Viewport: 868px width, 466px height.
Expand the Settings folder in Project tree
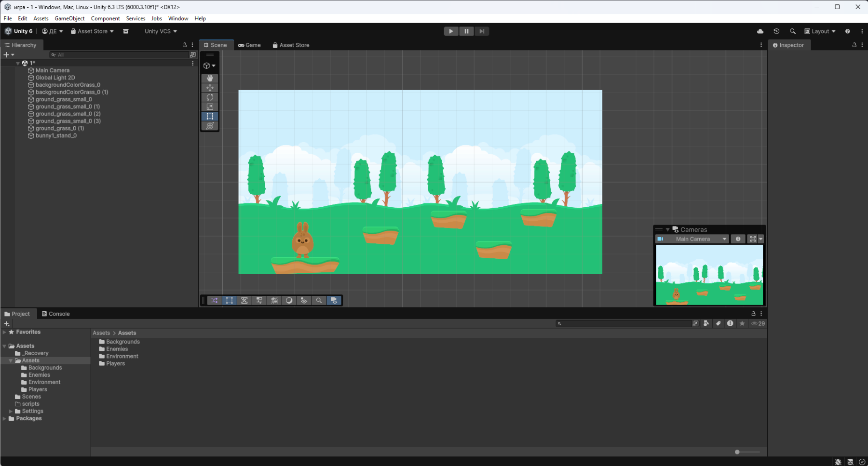pyautogui.click(x=11, y=411)
